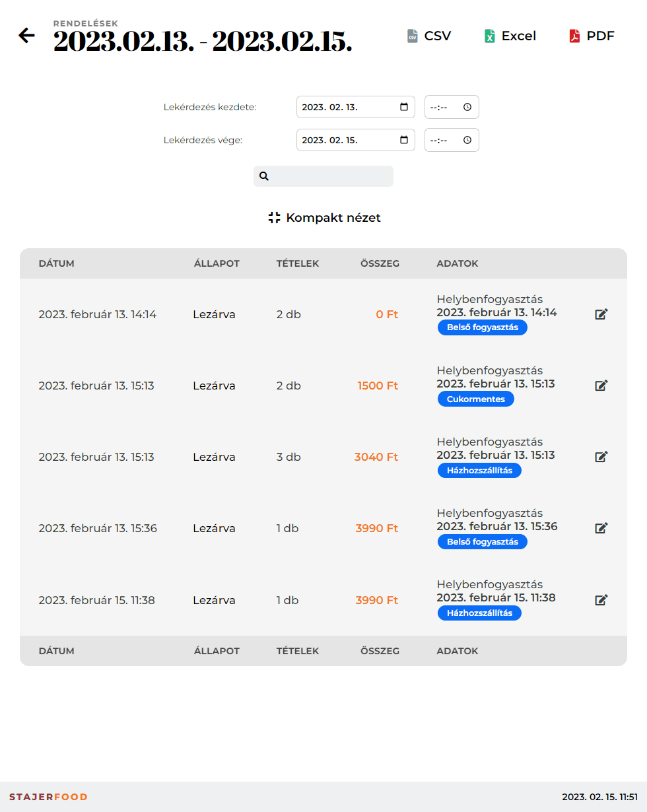This screenshot has height=812, width=647.
Task: Edit the február 15. 11:38 order
Action: 601,600
